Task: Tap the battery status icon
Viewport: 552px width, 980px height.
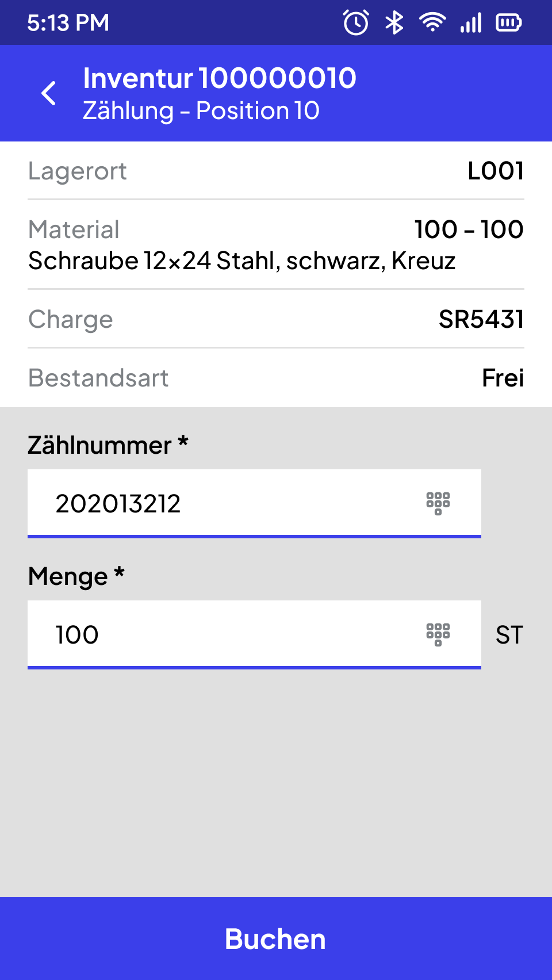Action: pos(509,23)
